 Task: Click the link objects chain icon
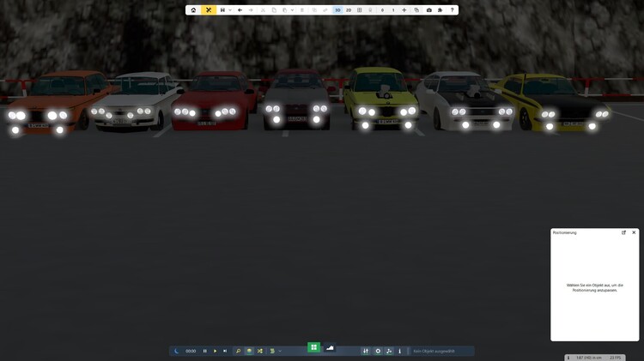pos(325,9)
